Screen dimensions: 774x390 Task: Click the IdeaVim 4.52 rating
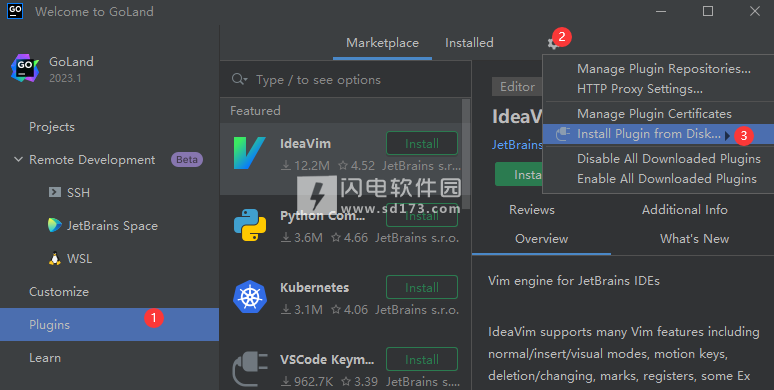point(357,166)
